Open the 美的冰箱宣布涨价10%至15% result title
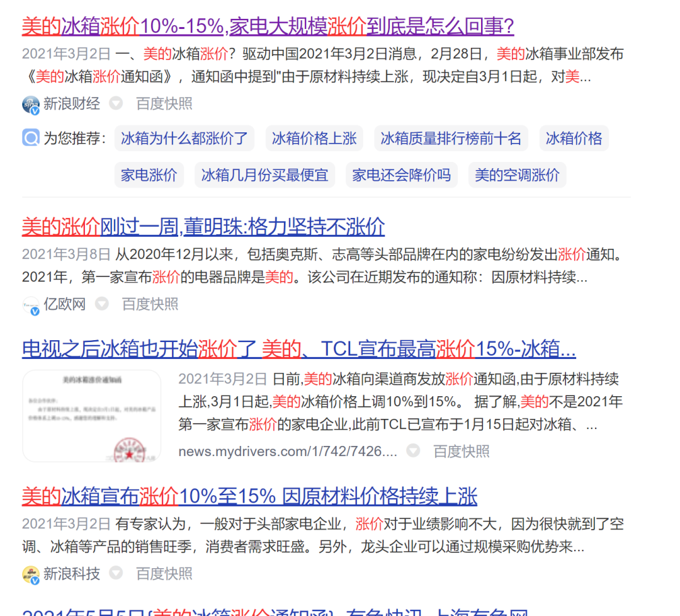Viewport: 680px width, 616px height. pyautogui.click(x=249, y=496)
